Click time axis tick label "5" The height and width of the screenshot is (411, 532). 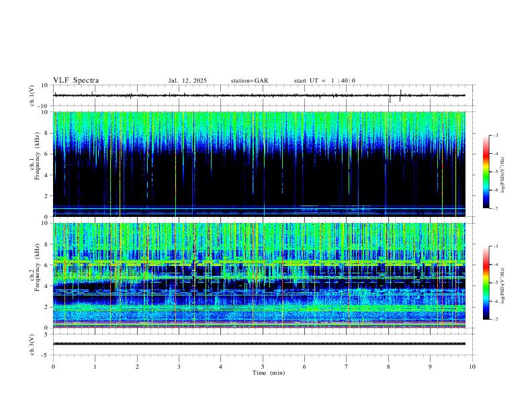pos(263,367)
